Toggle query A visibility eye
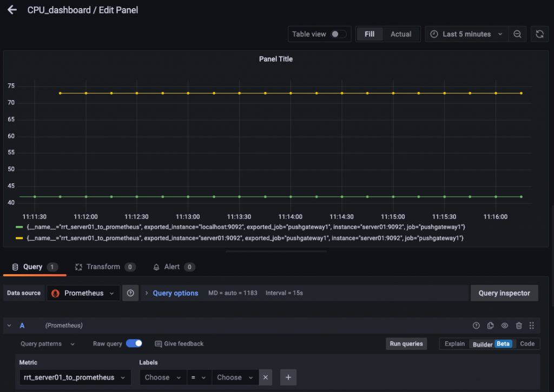Image resolution: width=554 pixels, height=392 pixels. 505,325
